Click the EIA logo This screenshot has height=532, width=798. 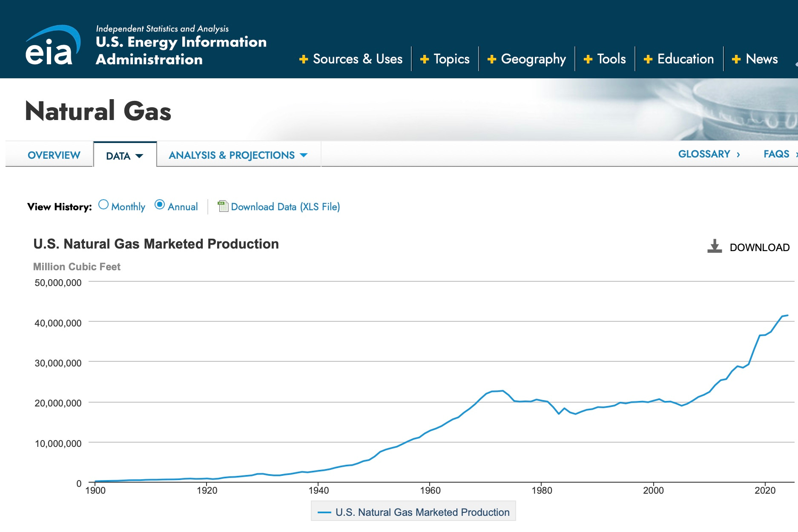[53, 46]
